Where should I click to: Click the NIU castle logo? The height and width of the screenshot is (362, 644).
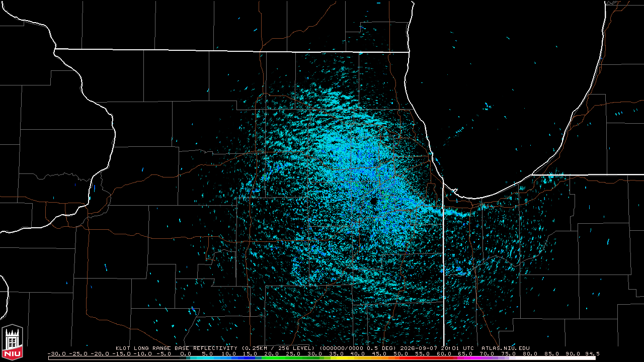(12, 338)
